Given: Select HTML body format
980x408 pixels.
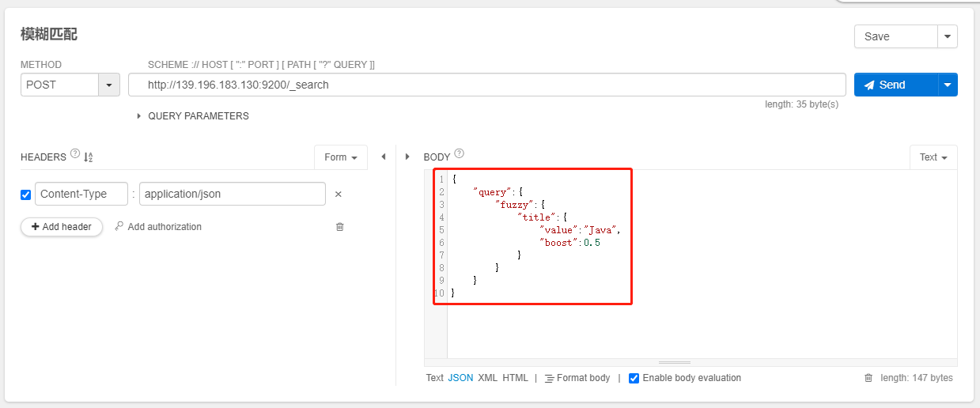Looking at the screenshot, I should pyautogui.click(x=515, y=378).
